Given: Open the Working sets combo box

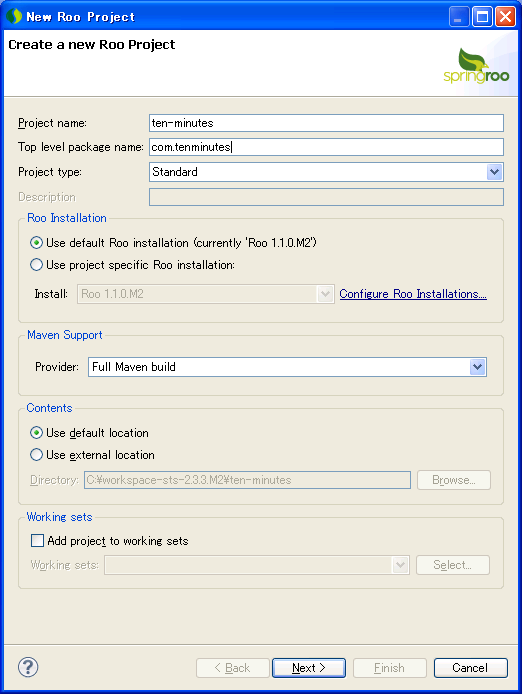Looking at the screenshot, I should click(x=257, y=565).
